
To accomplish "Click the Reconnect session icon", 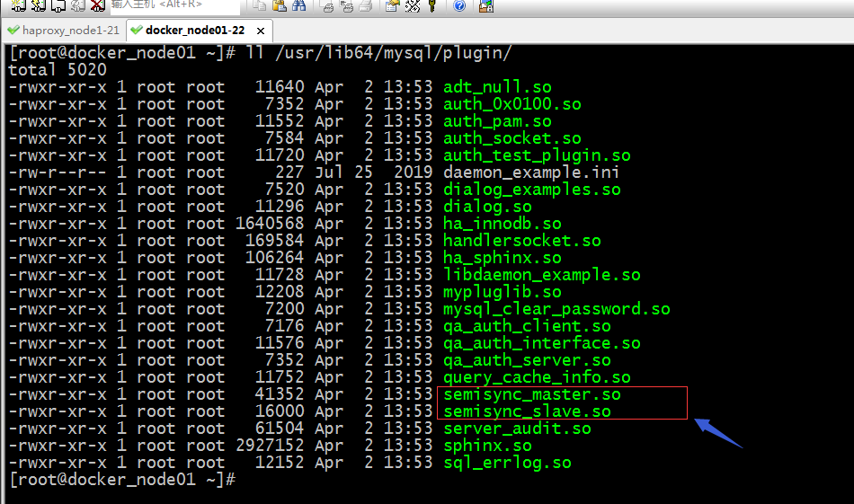I will click(x=78, y=5).
